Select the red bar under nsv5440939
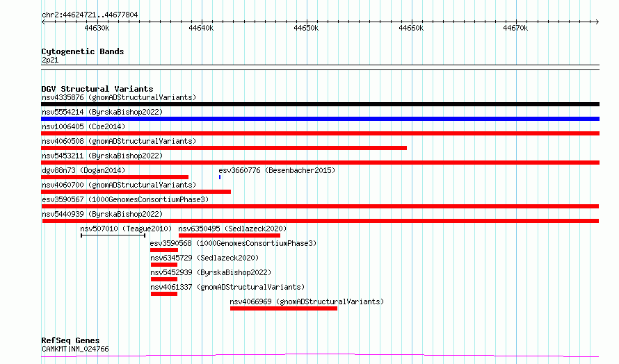The width and height of the screenshot is (619, 364). tap(321, 221)
